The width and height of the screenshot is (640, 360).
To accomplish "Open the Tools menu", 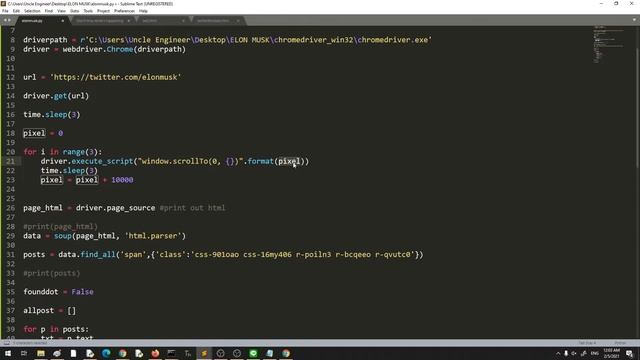I will (x=88, y=11).
